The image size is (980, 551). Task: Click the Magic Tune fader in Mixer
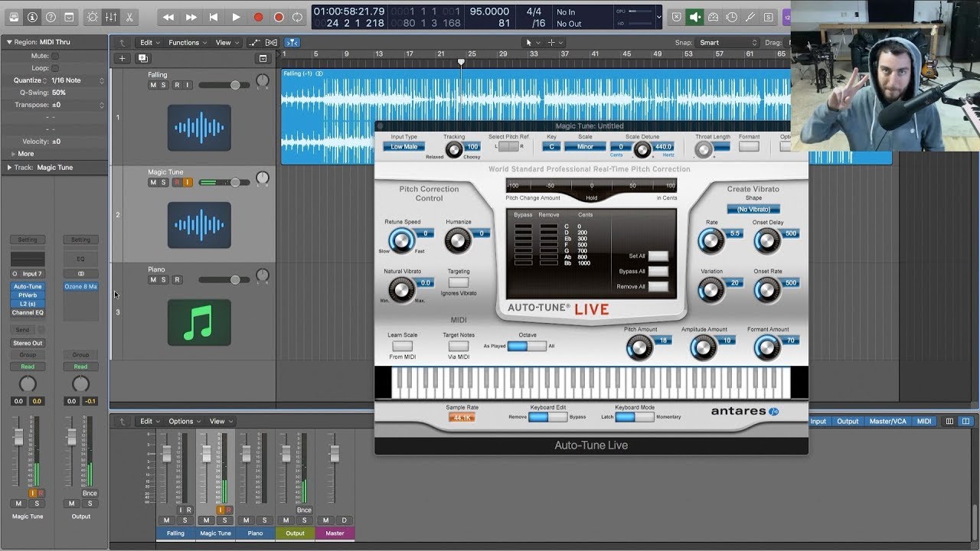[205, 453]
